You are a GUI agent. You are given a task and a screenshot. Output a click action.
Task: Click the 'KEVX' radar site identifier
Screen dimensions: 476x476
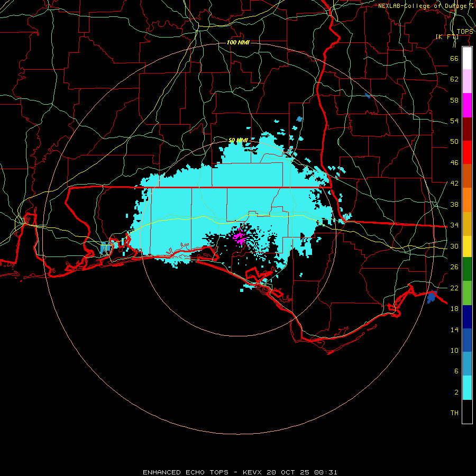pyautogui.click(x=252, y=472)
